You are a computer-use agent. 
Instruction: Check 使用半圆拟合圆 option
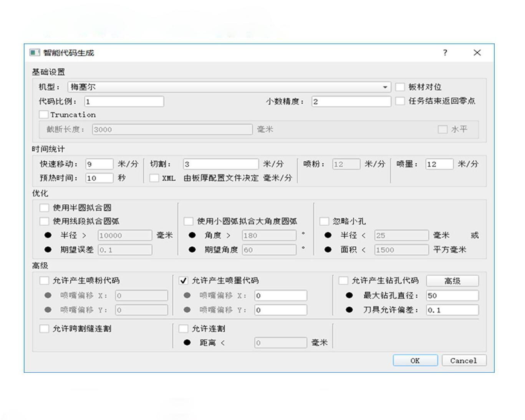coord(44,208)
